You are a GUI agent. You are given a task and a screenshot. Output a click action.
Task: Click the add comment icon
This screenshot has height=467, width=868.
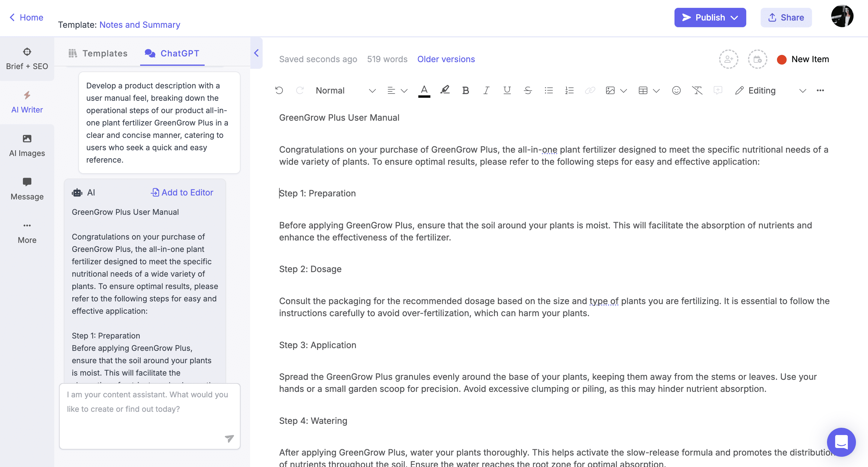tap(718, 91)
